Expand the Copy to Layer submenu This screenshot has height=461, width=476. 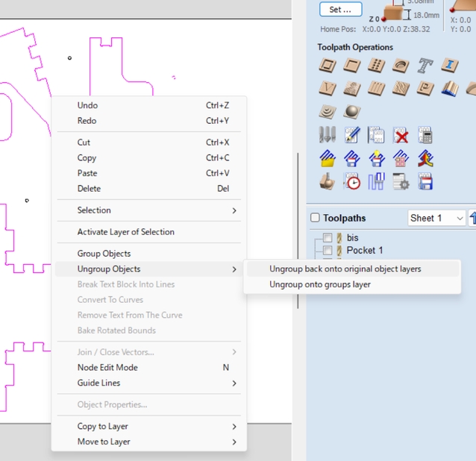pyautogui.click(x=148, y=427)
